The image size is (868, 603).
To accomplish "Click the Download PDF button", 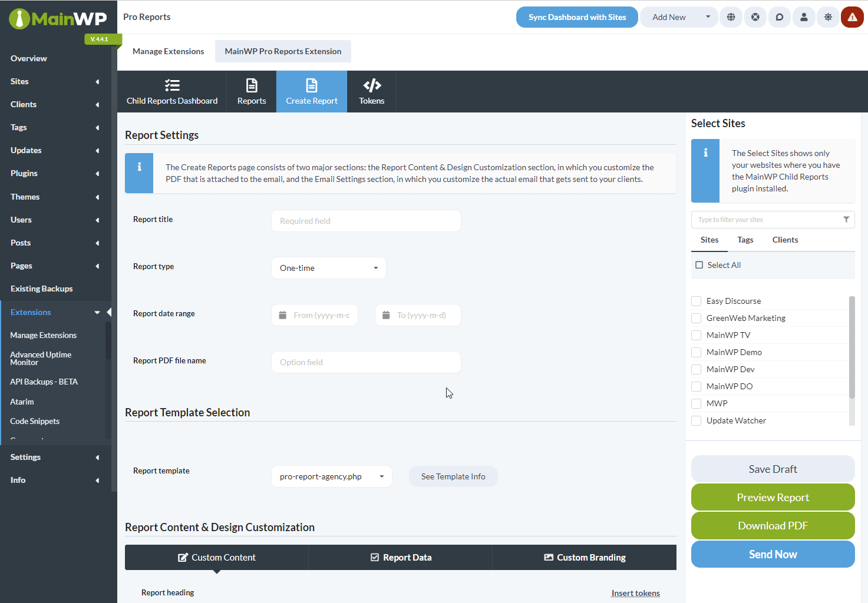I will [773, 525].
